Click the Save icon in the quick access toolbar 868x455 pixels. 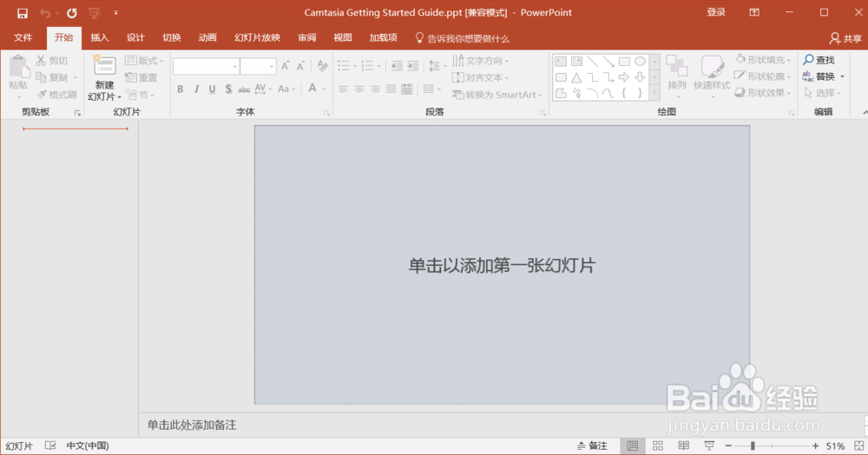23,13
